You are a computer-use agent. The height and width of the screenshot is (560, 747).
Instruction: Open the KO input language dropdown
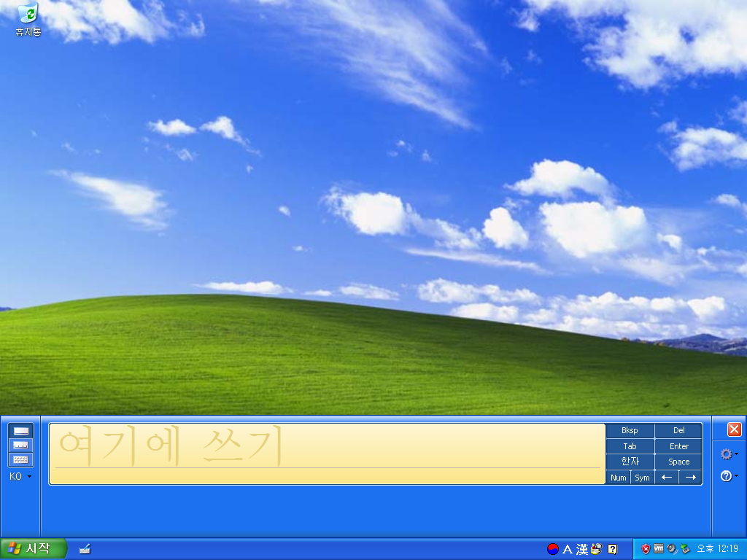20,476
